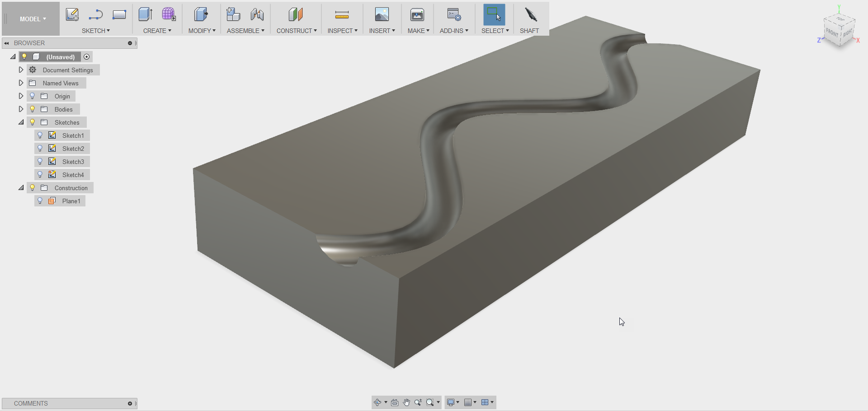Open the CONSTRUCT menu
868x411 pixels.
[x=297, y=30]
